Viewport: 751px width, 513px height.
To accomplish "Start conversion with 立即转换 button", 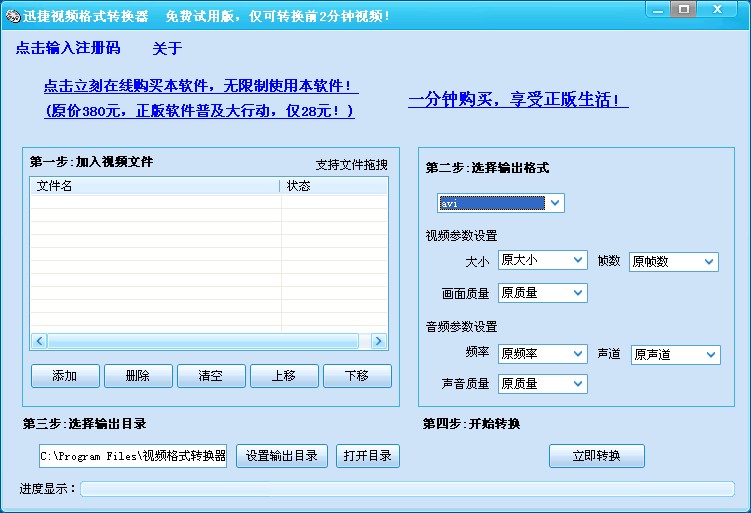I will (x=597, y=456).
